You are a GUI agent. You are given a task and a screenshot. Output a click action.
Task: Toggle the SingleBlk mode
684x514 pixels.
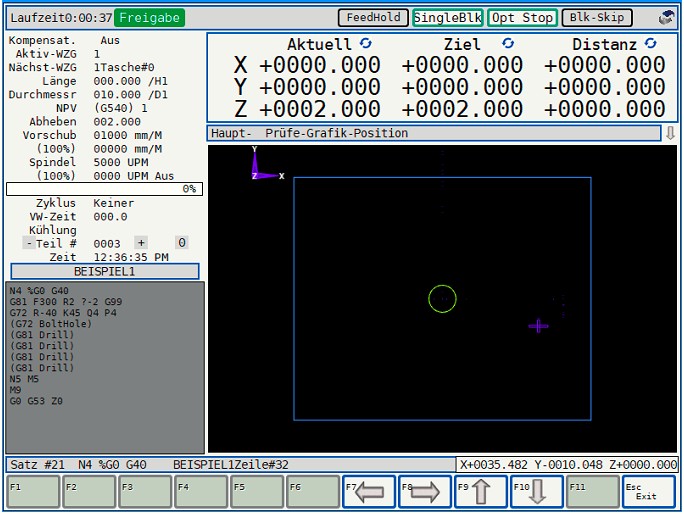[448, 18]
